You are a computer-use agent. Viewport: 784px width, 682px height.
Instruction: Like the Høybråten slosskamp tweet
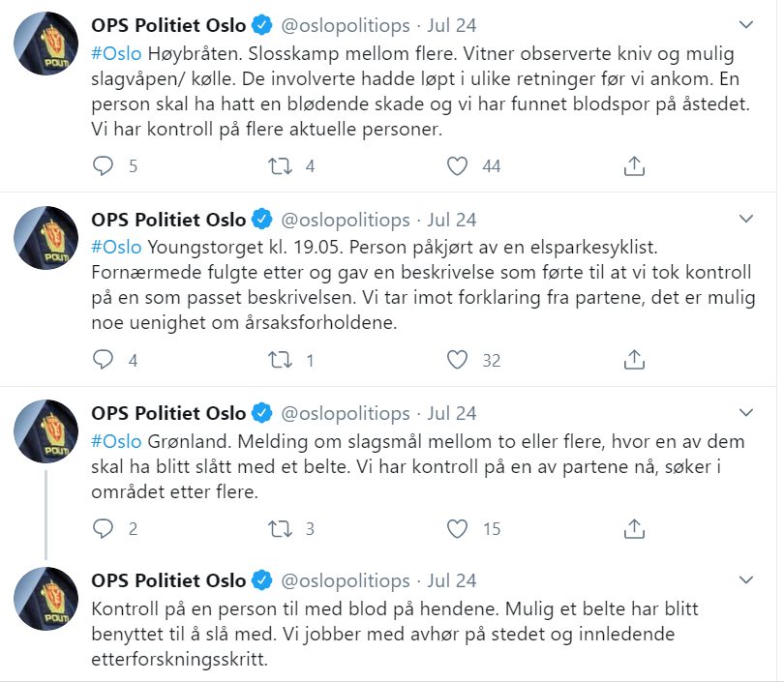click(458, 166)
